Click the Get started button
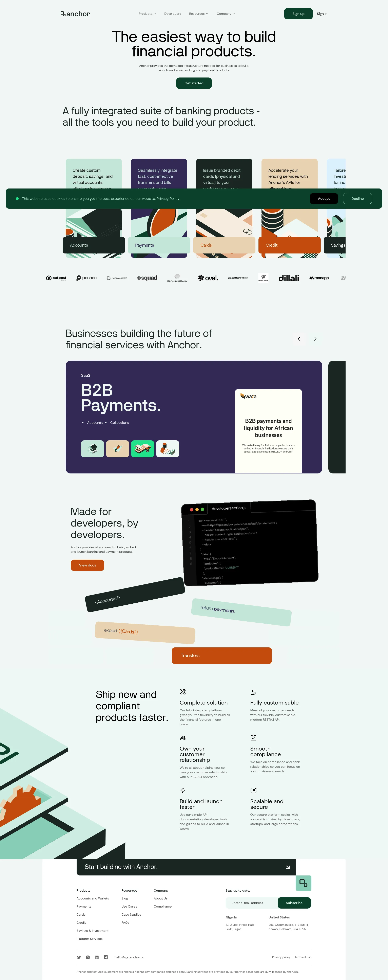 194,83
